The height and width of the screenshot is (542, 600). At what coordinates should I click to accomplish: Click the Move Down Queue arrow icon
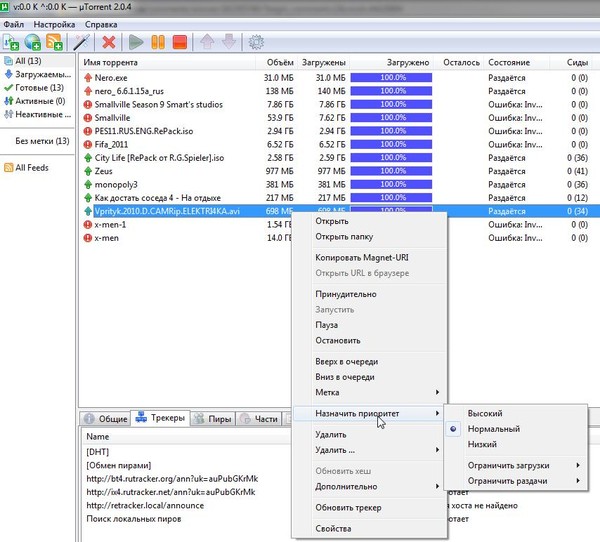(229, 42)
